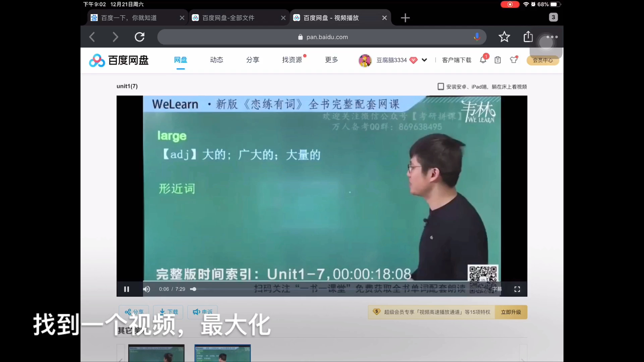Go back with browser back arrow
Viewport: 644px width, 362px height.
(92, 37)
